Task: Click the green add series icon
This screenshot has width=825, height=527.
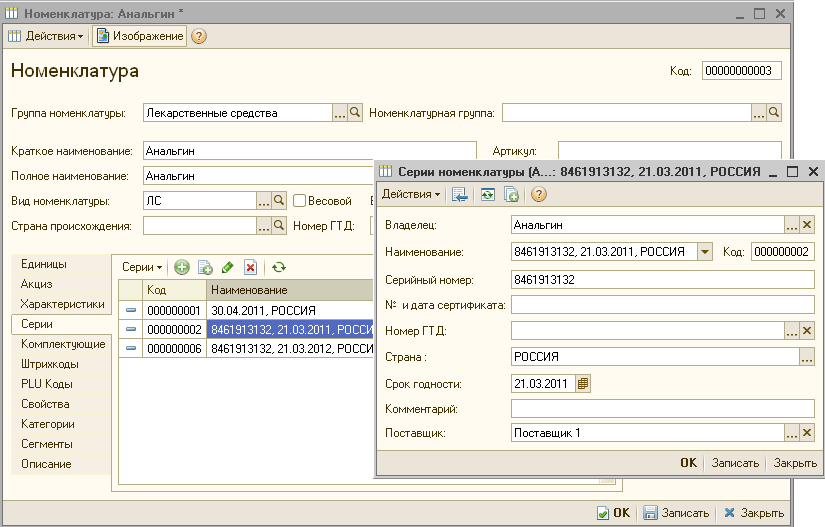Action: tap(182, 267)
